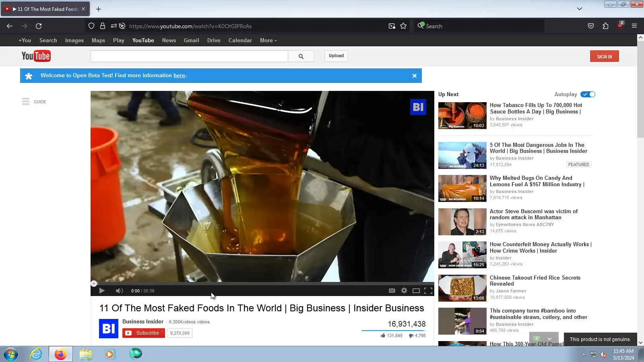Viewport: 644px width, 362px height.
Task: Open the 'here' link in beta banner
Action: tap(179, 76)
